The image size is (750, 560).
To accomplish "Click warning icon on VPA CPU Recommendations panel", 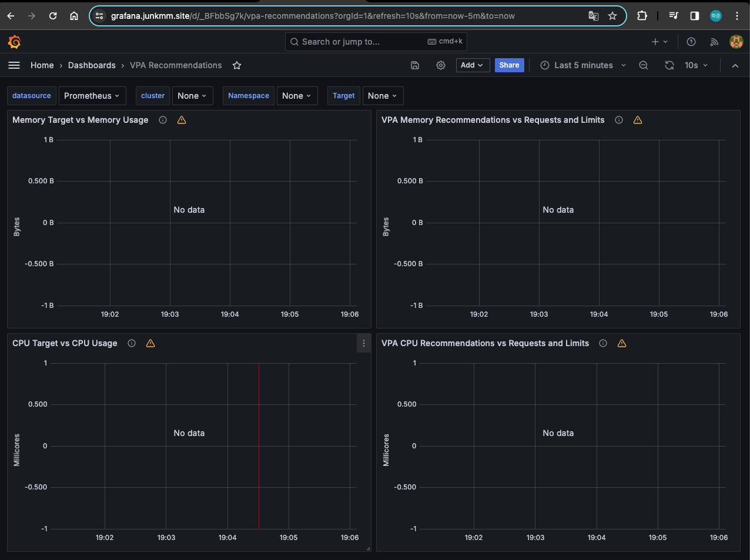I will (x=622, y=343).
